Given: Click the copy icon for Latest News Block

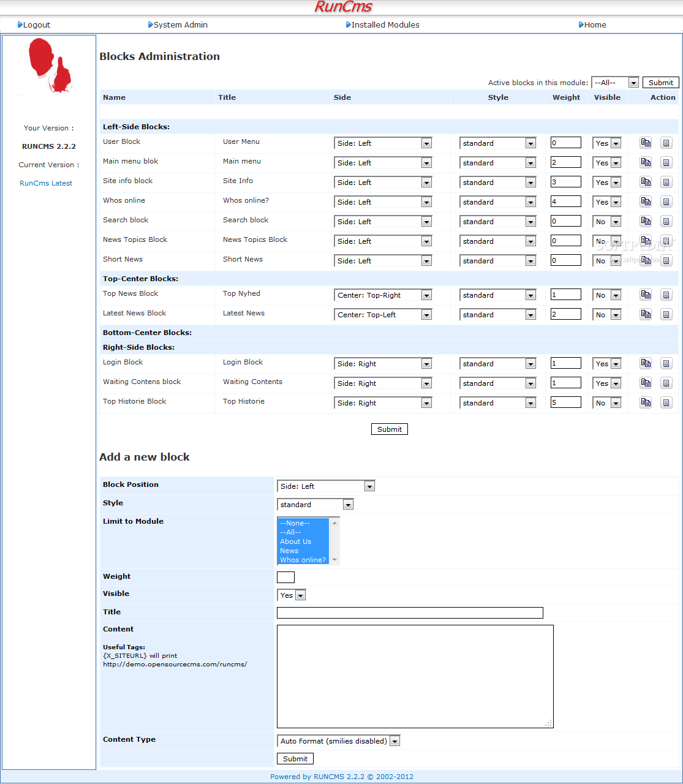Looking at the screenshot, I should point(646,314).
